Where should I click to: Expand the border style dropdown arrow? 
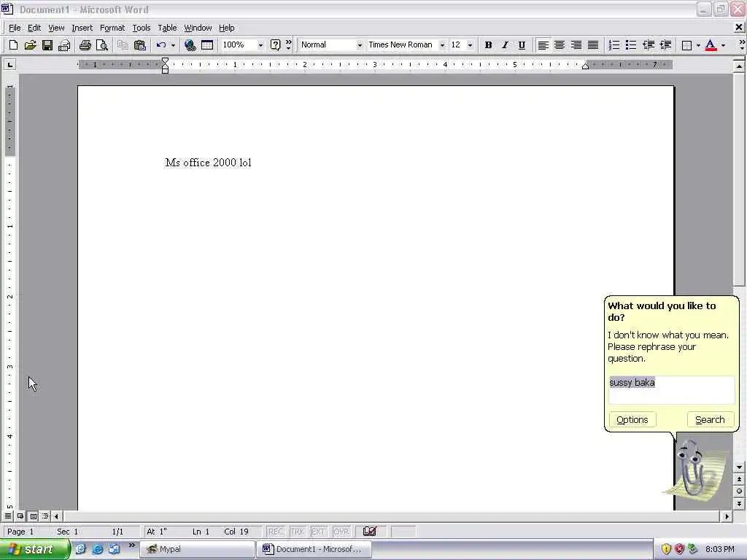698,45
